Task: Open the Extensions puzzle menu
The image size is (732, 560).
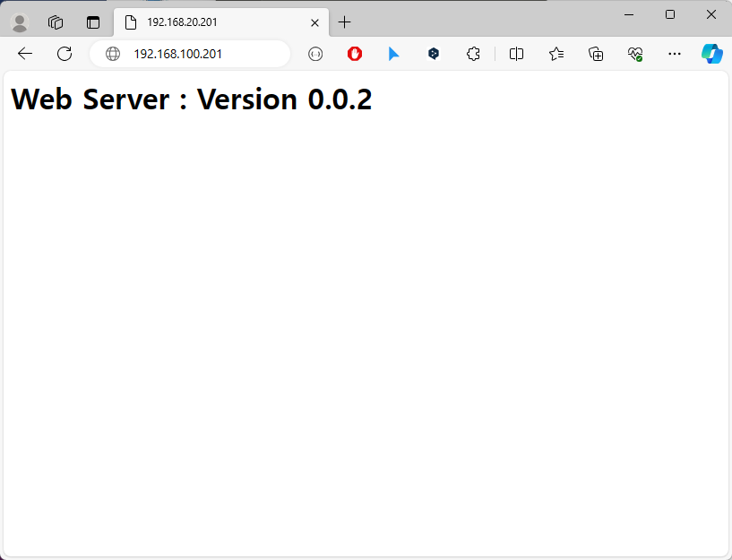Action: pos(473,54)
